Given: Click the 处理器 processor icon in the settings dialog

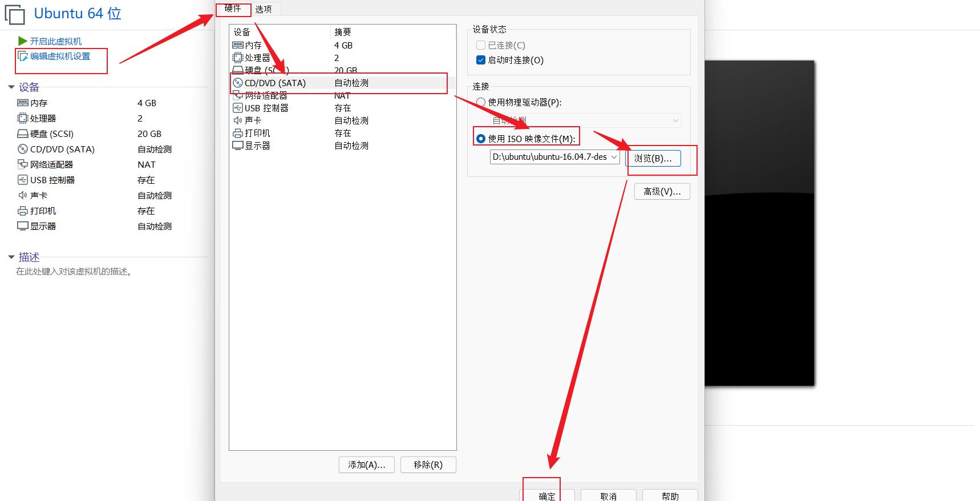Looking at the screenshot, I should [238, 58].
